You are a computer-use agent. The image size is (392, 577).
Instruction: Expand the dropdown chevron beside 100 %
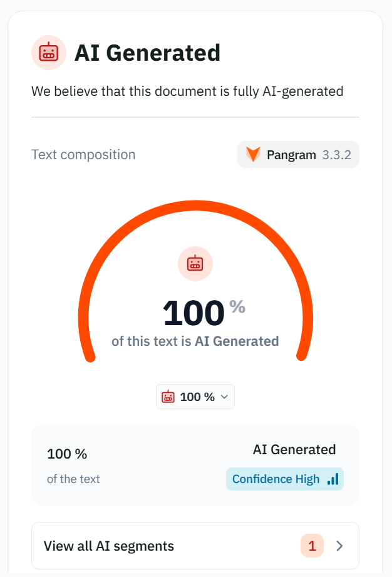click(x=224, y=397)
